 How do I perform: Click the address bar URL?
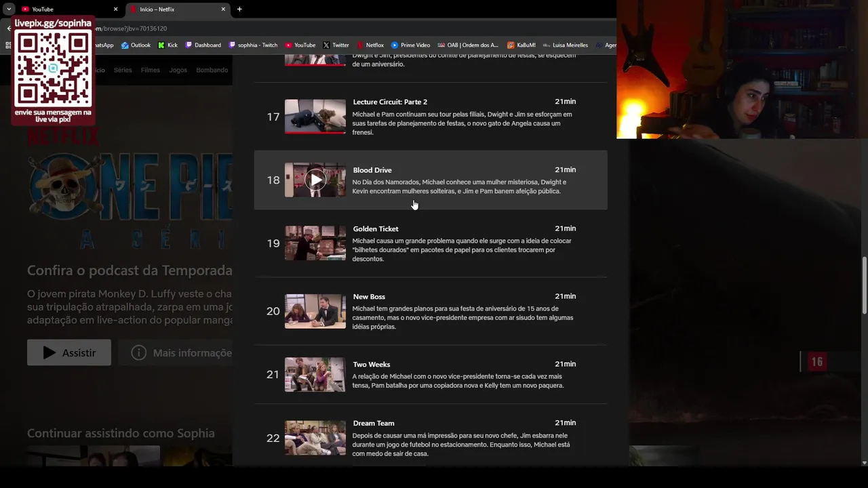132,28
